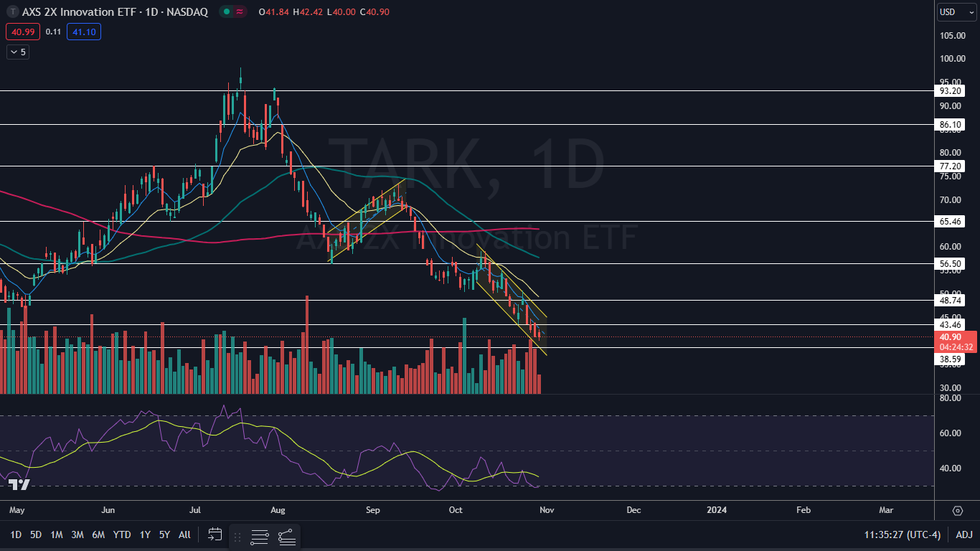Click the 56.50 horizontal line price label
Viewport: 980px width, 551px height.
[x=951, y=264]
